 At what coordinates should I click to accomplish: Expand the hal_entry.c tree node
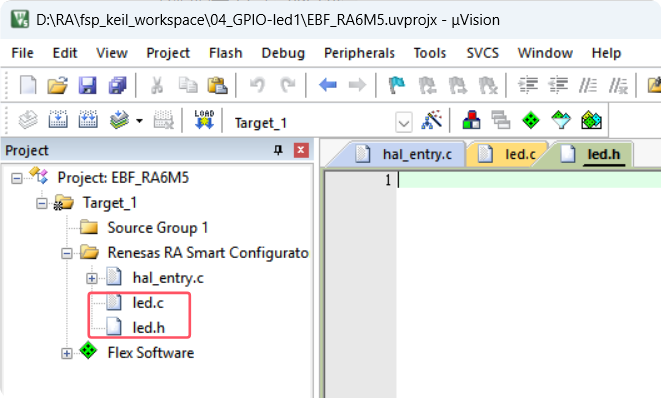(91, 278)
